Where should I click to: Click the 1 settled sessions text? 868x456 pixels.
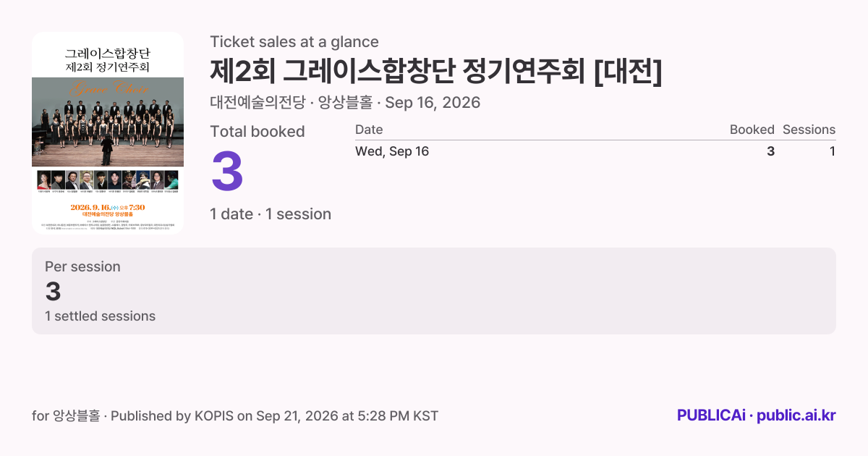pyautogui.click(x=100, y=316)
